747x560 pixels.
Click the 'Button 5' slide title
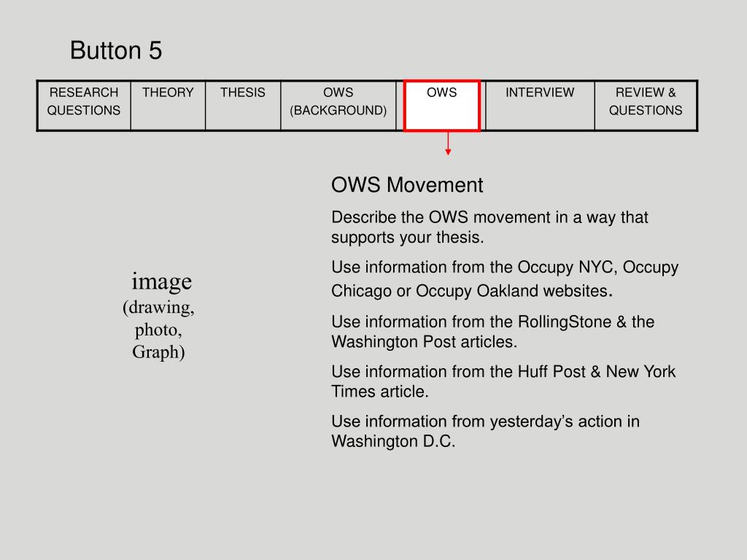116,50
